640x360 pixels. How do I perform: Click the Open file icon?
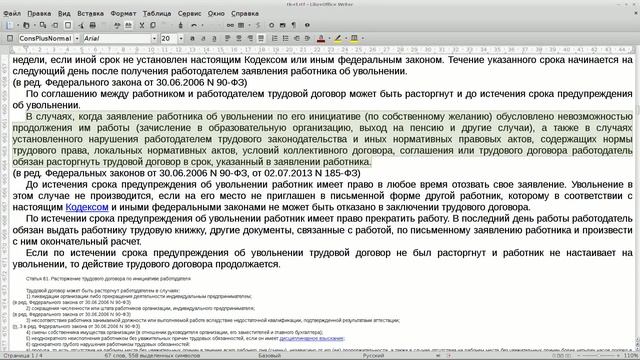[26, 25]
